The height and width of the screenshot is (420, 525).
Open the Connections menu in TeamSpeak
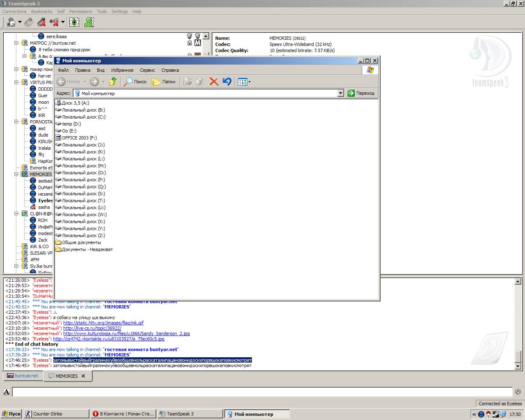click(14, 11)
